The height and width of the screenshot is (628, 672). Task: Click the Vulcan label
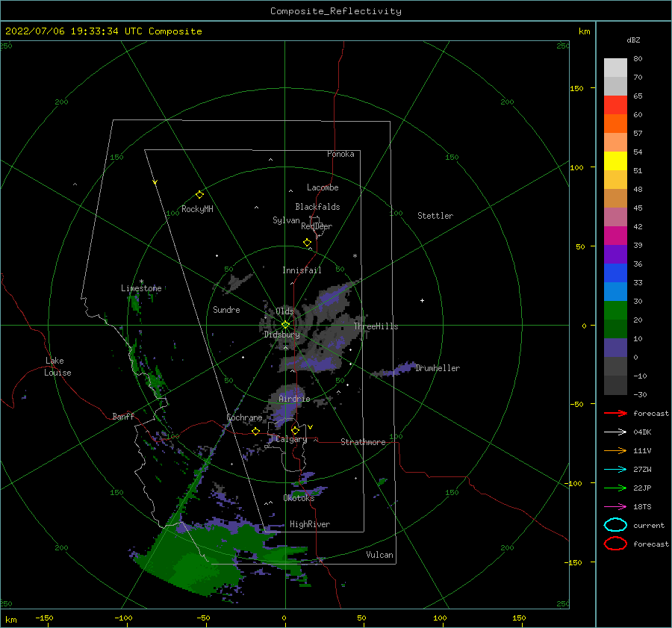click(380, 555)
